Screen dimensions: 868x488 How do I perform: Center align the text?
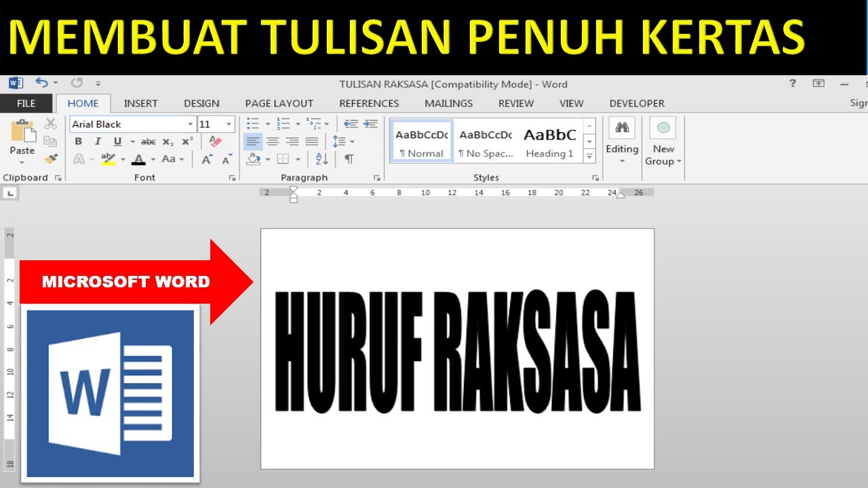coord(273,142)
